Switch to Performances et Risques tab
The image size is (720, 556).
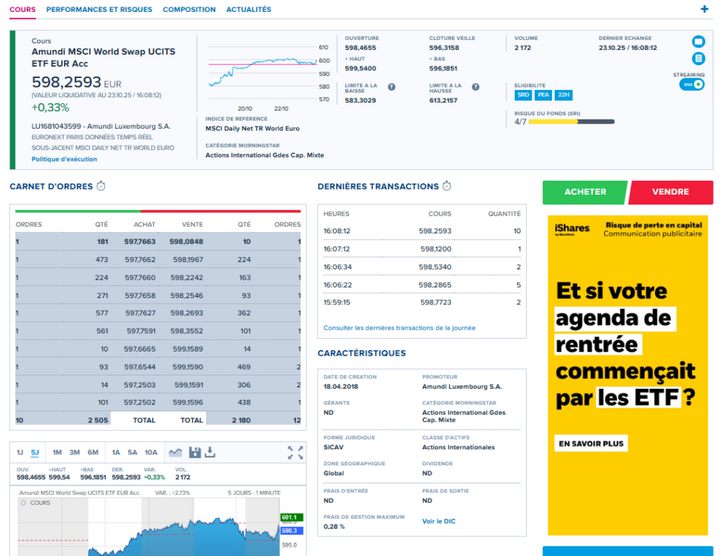click(x=99, y=10)
